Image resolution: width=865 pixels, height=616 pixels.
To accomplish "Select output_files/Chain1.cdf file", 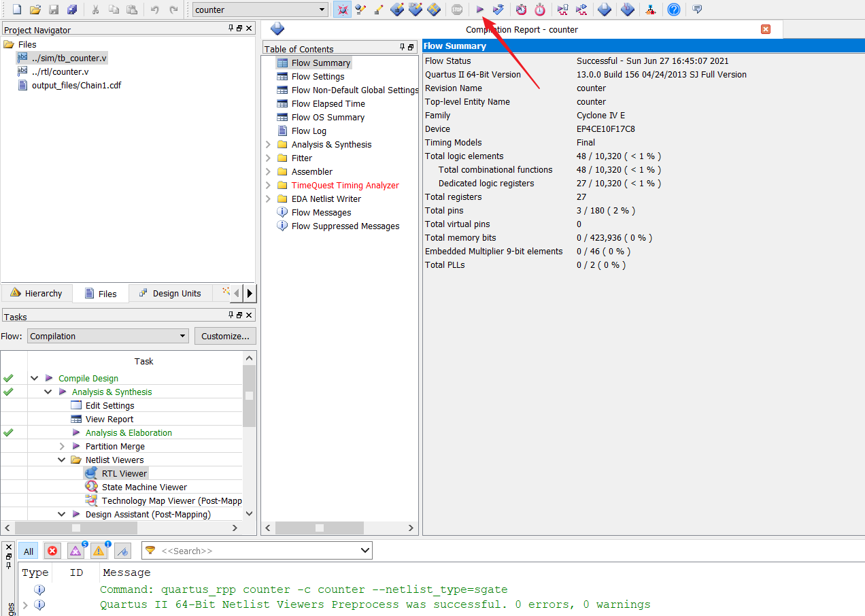I will click(76, 86).
